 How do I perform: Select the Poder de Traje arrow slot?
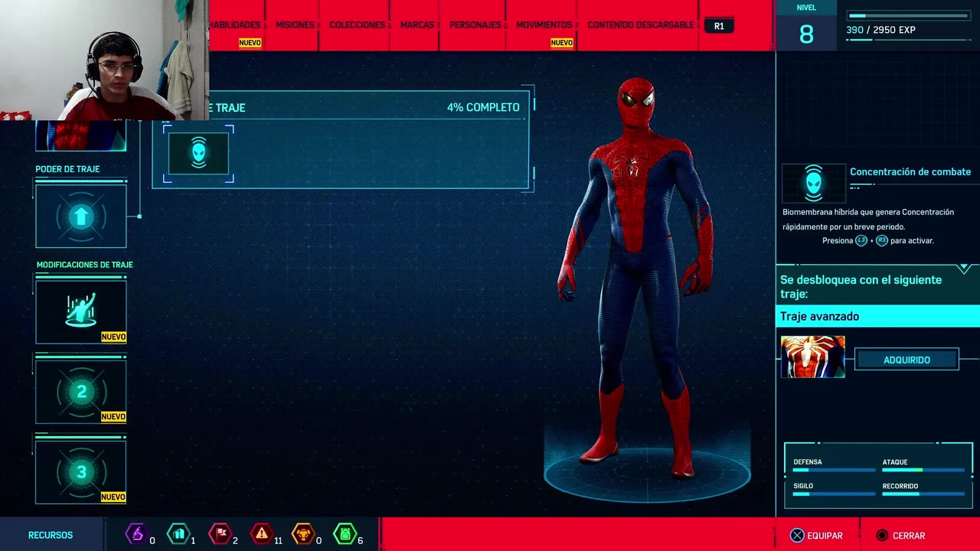point(81,217)
